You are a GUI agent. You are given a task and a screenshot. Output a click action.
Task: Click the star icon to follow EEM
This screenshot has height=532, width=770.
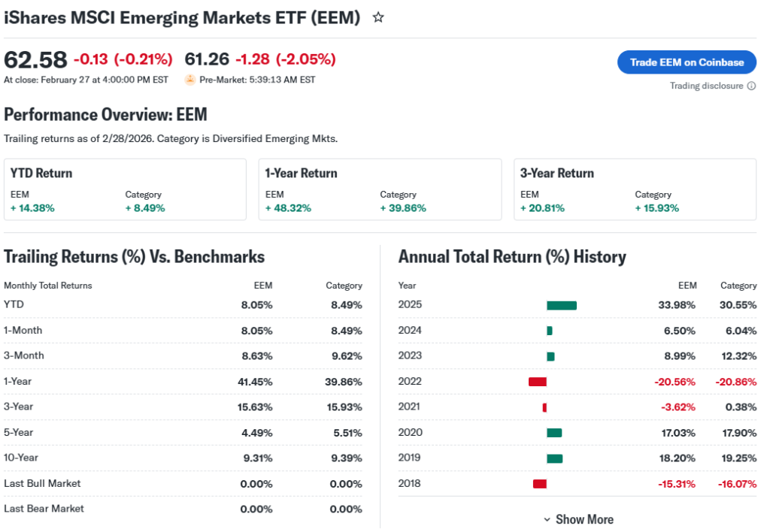click(x=378, y=17)
